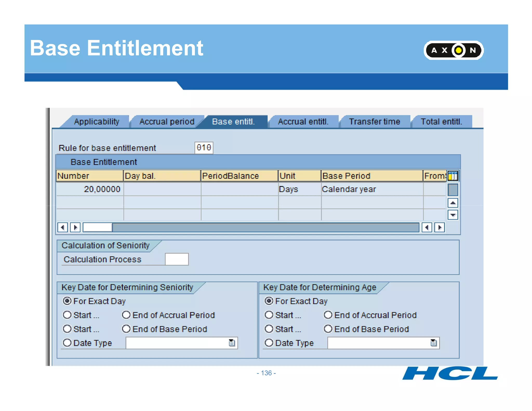Click the Unit column header
Image resolution: width=532 pixels, height=411 pixels.
pyautogui.click(x=300, y=176)
